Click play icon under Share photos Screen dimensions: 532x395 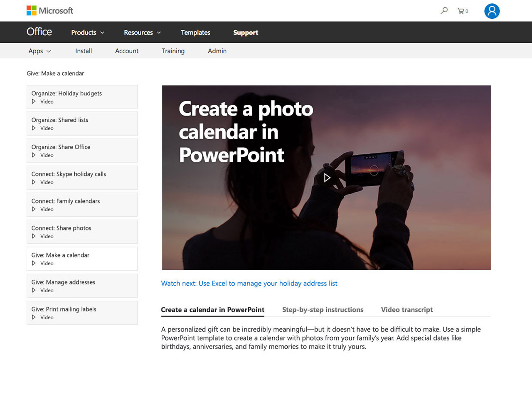click(x=34, y=236)
